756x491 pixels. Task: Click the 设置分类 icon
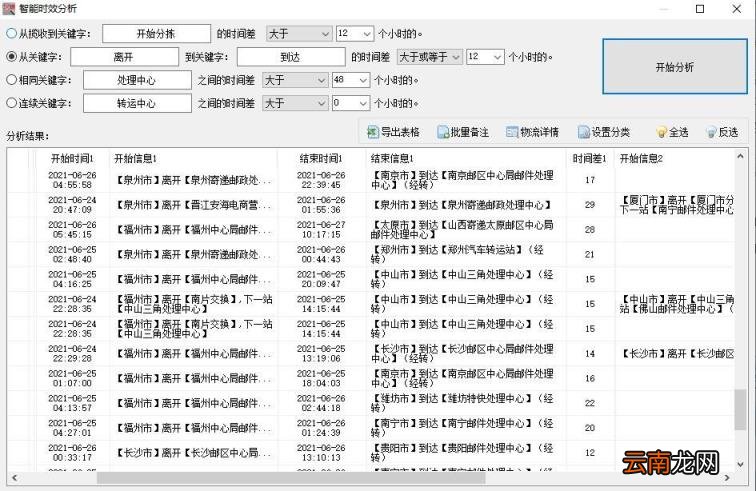coord(583,132)
